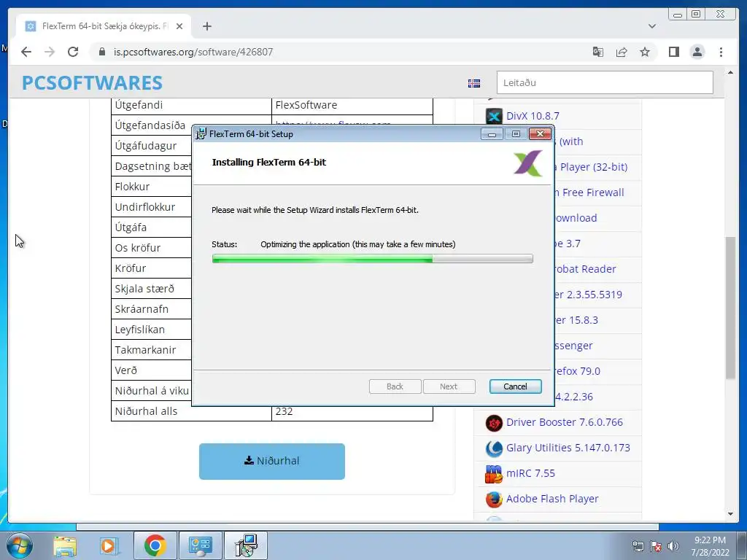
Task: Click the Undirflokkur row label
Action: click(145, 207)
